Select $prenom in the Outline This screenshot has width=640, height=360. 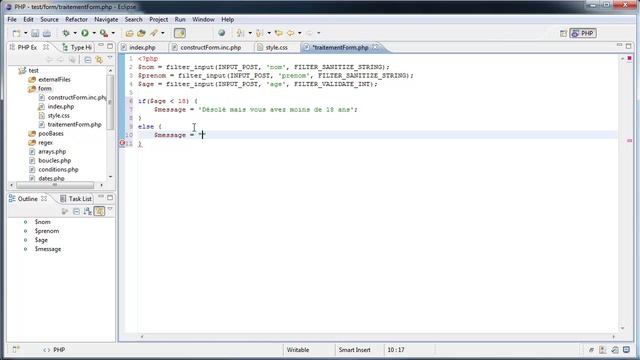pyautogui.click(x=47, y=231)
